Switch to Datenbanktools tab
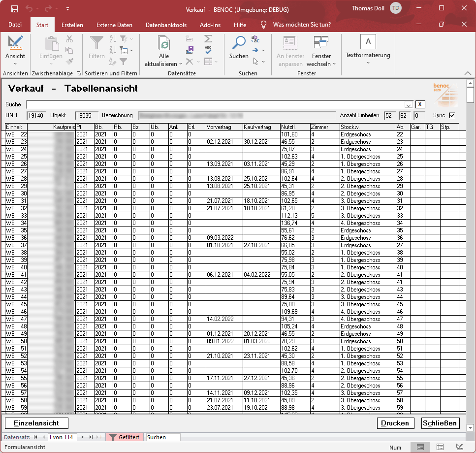Viewport: 476px width, 453px height. pos(166,25)
